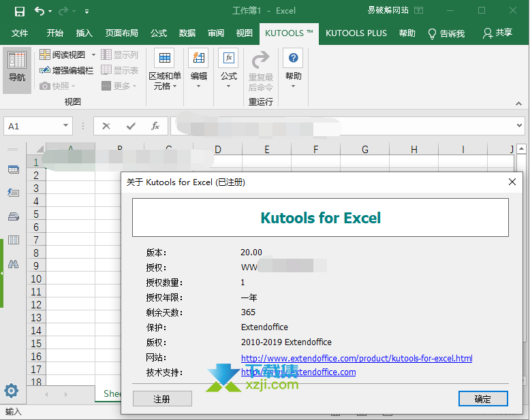
Task: Switch to the 审阅 ribbon tab
Action: pyautogui.click(x=216, y=33)
